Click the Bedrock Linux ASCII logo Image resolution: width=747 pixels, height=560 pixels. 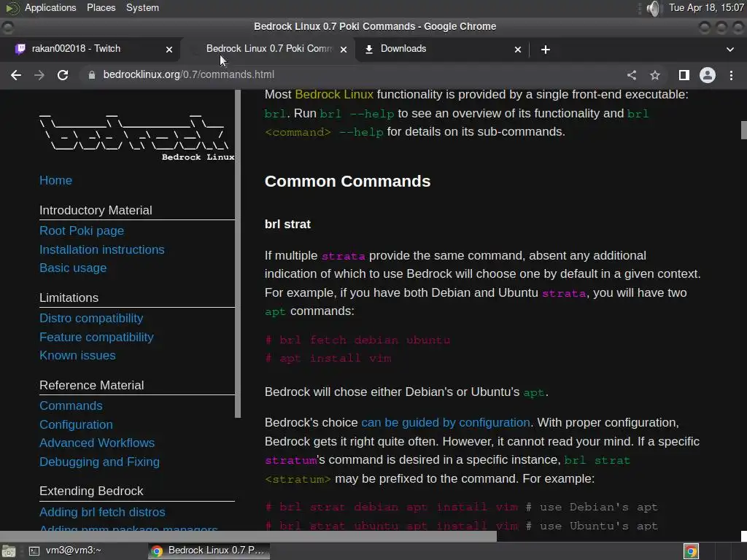pos(136,136)
